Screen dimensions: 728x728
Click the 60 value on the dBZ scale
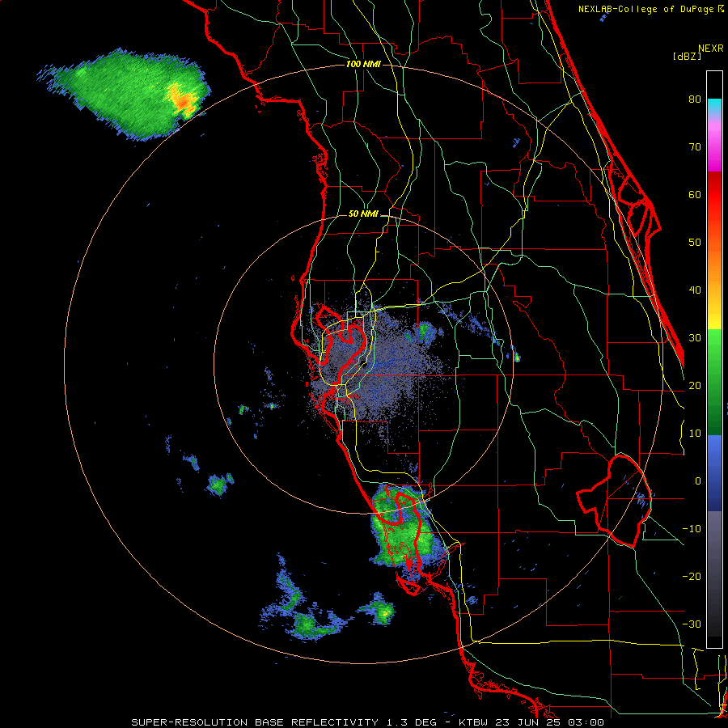[x=695, y=194]
